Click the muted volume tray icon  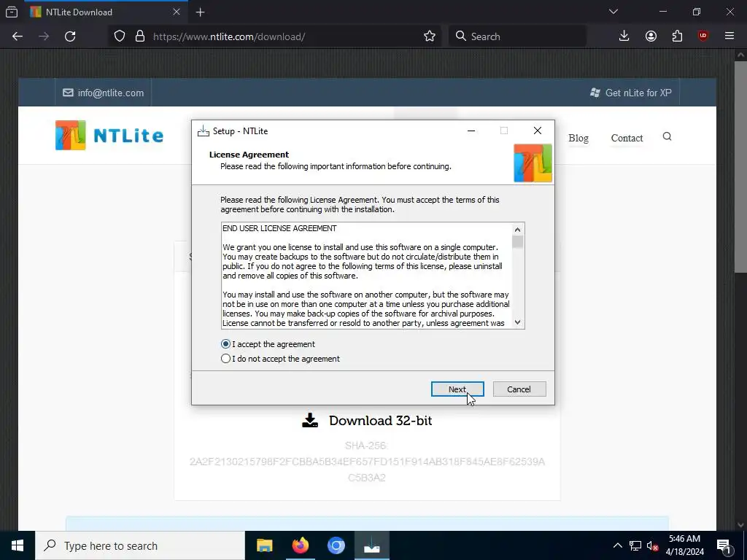click(x=653, y=545)
